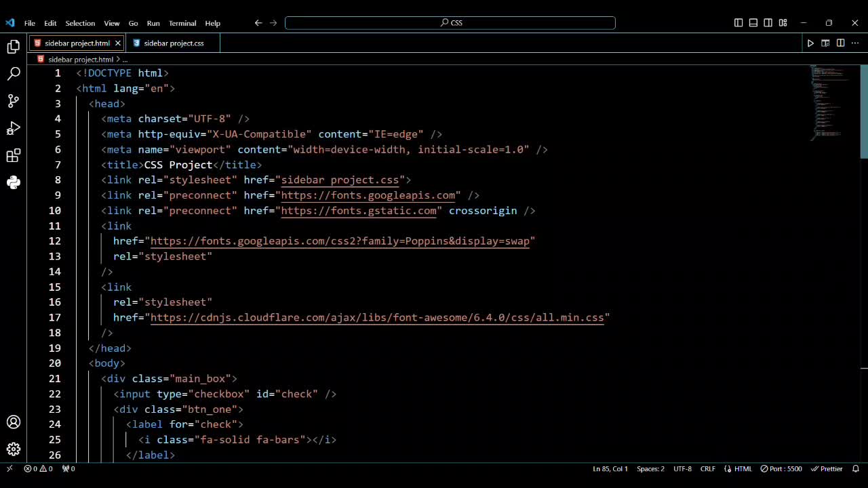Close the sidebar project.html tab
Viewport: 868px width, 488px height.
(x=117, y=43)
